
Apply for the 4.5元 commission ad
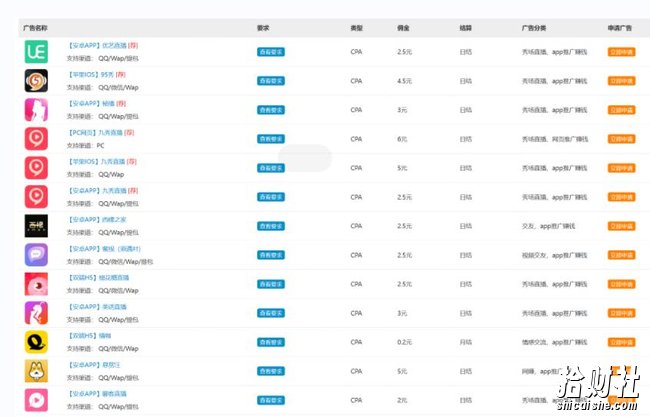pos(621,81)
